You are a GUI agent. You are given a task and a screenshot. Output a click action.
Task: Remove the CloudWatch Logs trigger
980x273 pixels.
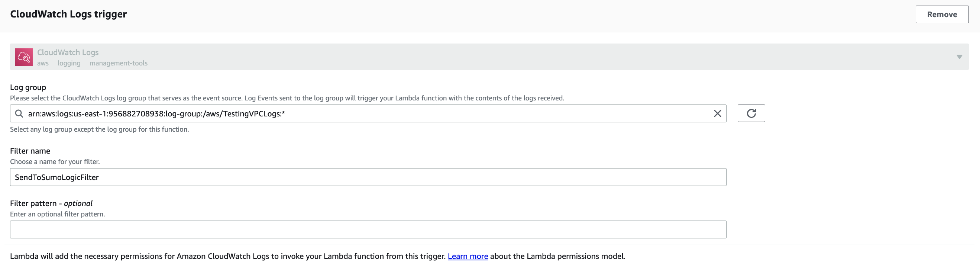point(942,14)
